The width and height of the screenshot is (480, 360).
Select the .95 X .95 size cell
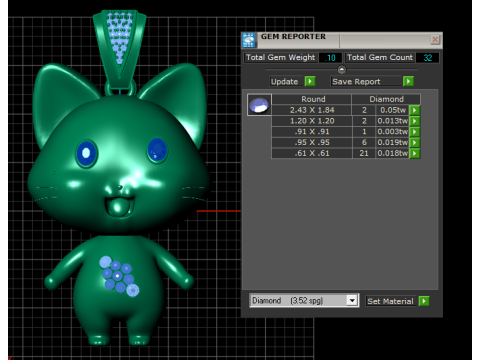[312, 142]
